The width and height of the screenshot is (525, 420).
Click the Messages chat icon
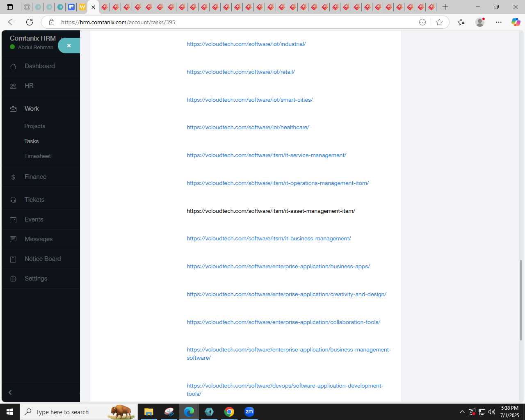point(13,239)
